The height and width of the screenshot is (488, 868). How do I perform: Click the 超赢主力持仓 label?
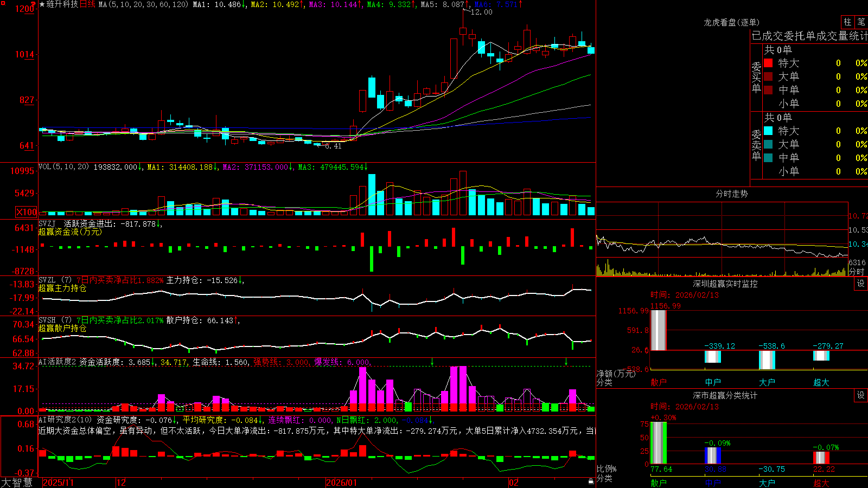click(62, 288)
